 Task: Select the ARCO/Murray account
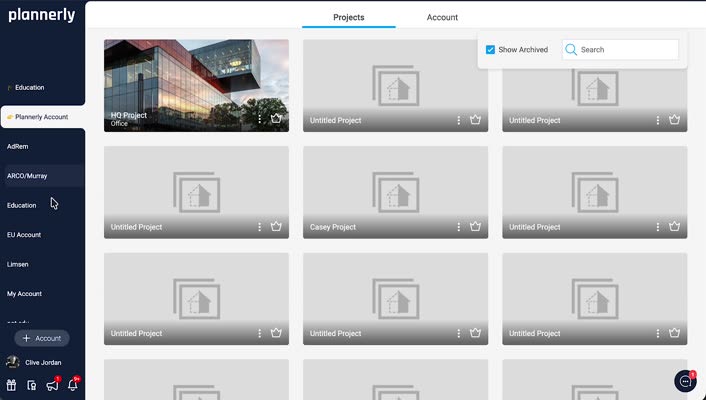[x=43, y=176]
